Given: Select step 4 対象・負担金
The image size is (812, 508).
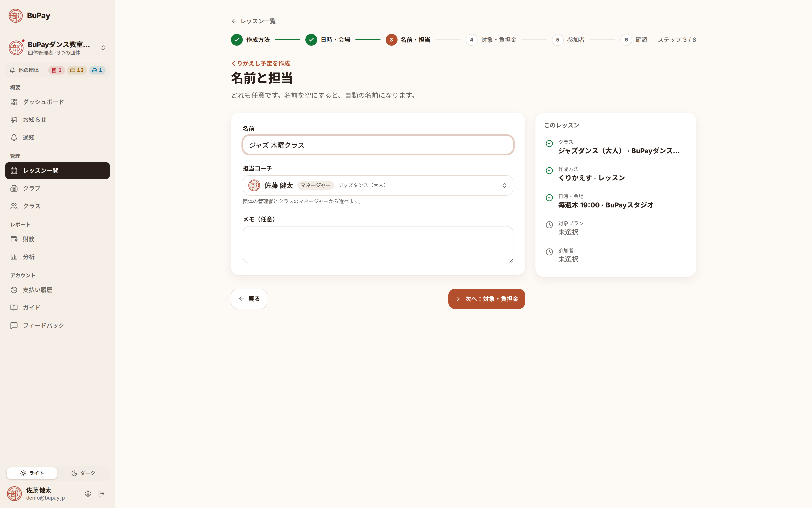Looking at the screenshot, I should click(491, 40).
